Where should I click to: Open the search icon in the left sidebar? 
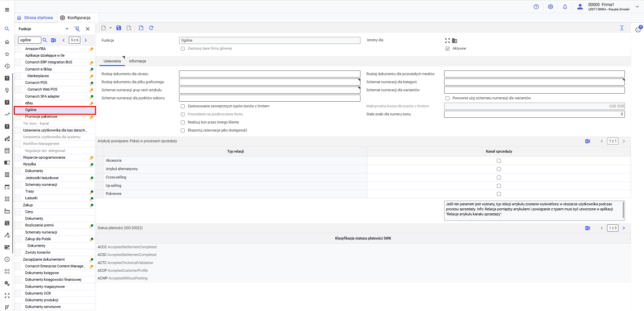7,29
